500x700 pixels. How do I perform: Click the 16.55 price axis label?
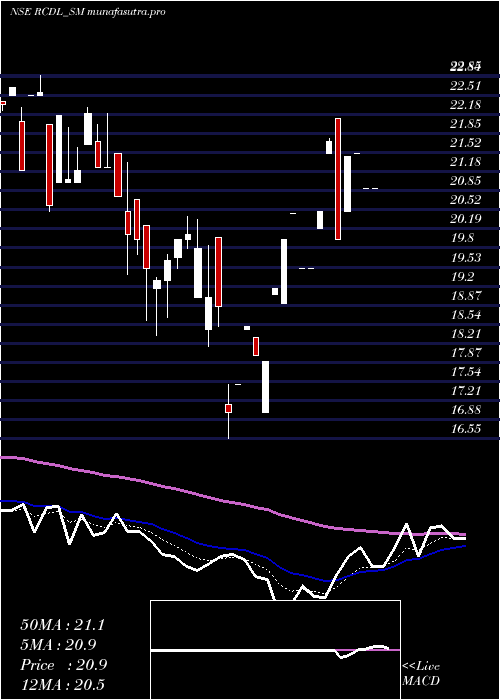[x=466, y=429]
